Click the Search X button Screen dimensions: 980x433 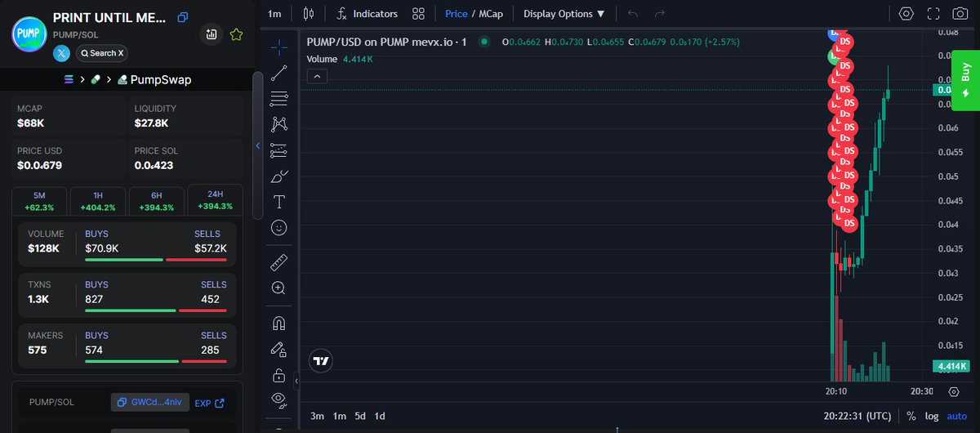point(101,53)
